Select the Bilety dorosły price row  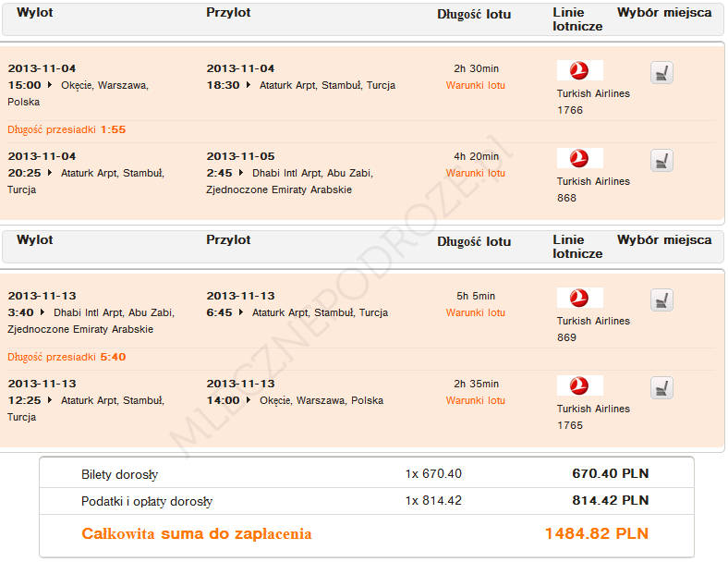(x=366, y=474)
